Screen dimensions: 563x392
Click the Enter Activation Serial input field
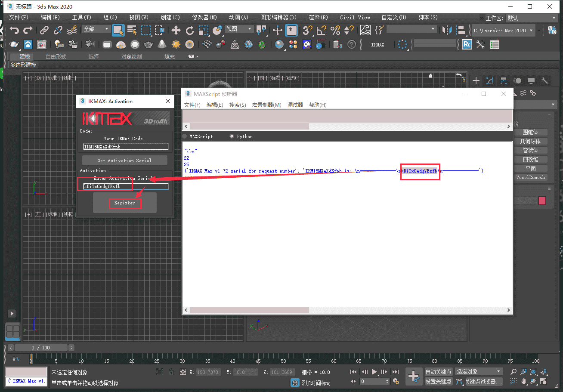[x=126, y=186]
